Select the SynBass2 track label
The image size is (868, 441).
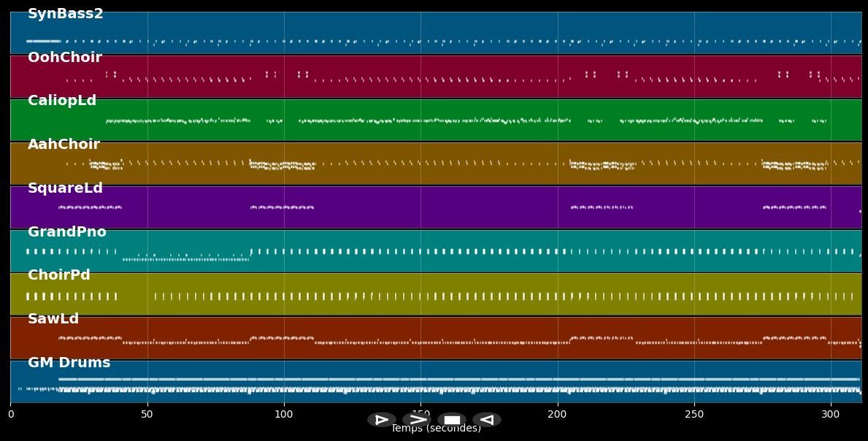click(x=65, y=14)
